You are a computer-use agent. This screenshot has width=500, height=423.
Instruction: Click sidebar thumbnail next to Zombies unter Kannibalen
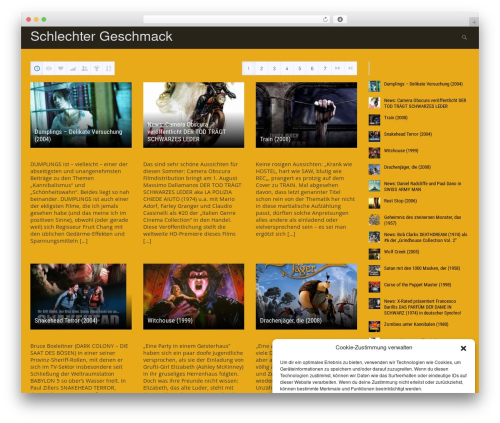point(374,326)
